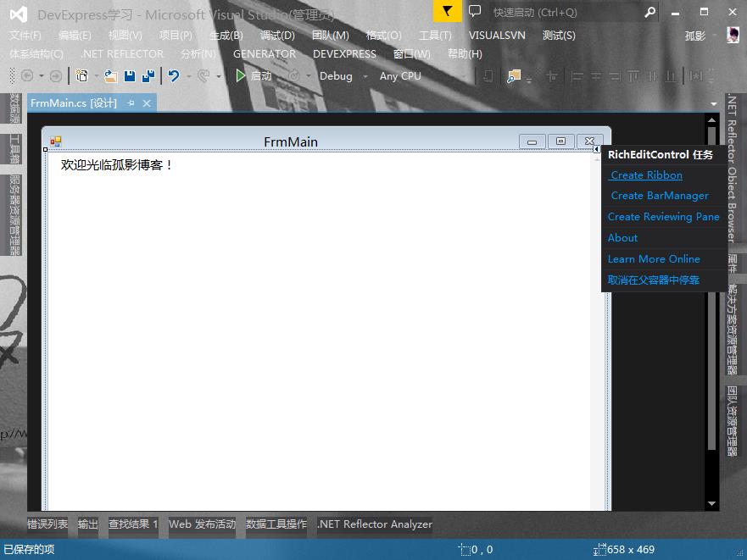The image size is (747, 560).
Task: Open the document tab list dropdown
Action: [x=713, y=104]
